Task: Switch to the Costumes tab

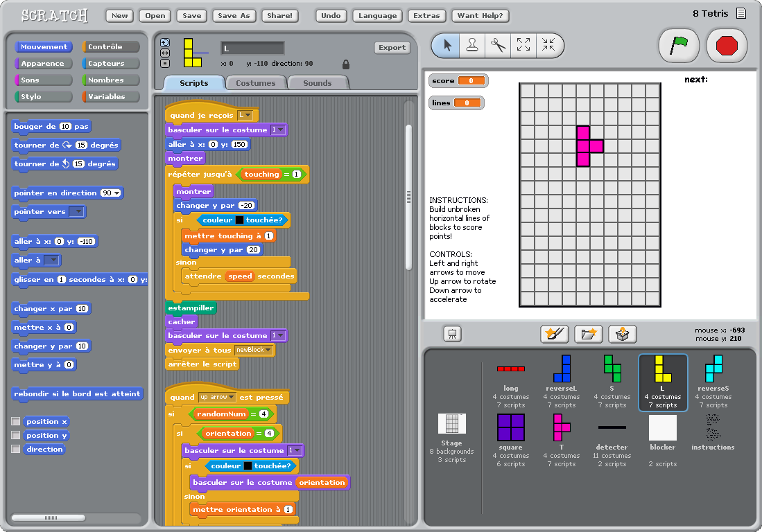Action: (255, 83)
